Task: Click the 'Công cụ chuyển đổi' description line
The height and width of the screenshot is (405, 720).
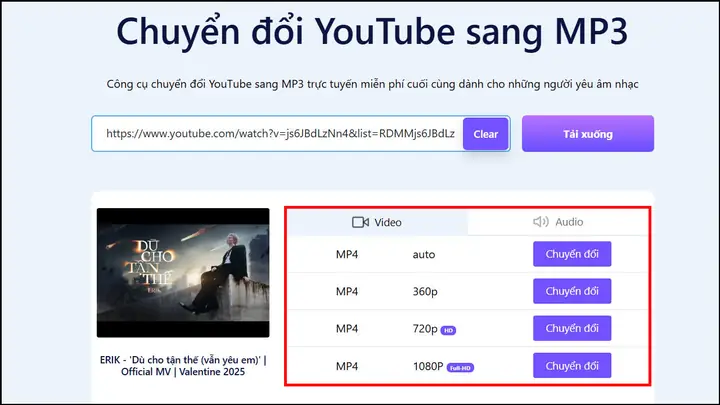Action: coord(372,84)
